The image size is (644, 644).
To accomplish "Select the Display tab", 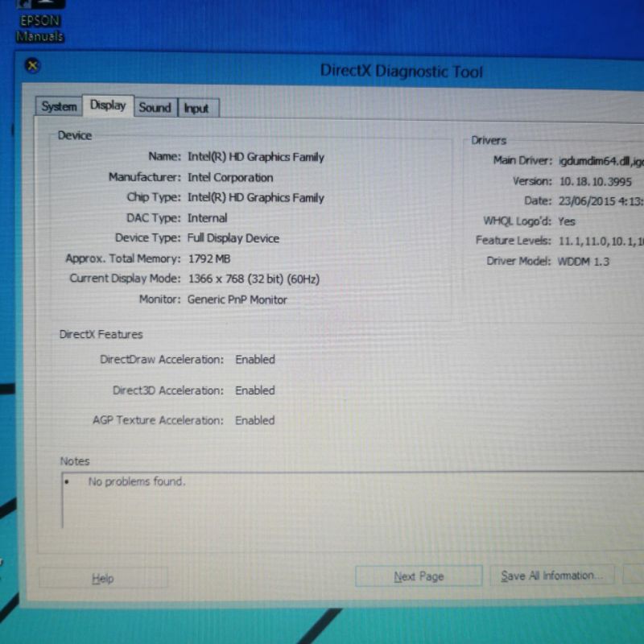I will 108,105.
